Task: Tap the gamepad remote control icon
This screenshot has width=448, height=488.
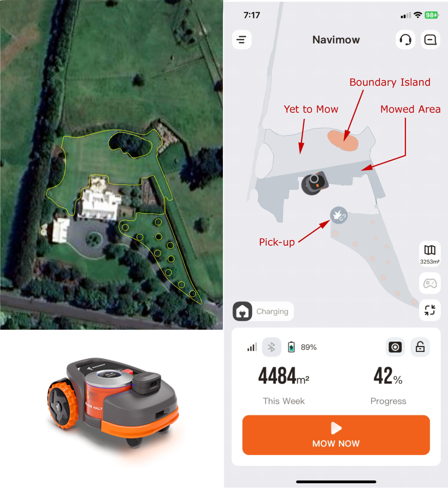Action: pos(430,283)
